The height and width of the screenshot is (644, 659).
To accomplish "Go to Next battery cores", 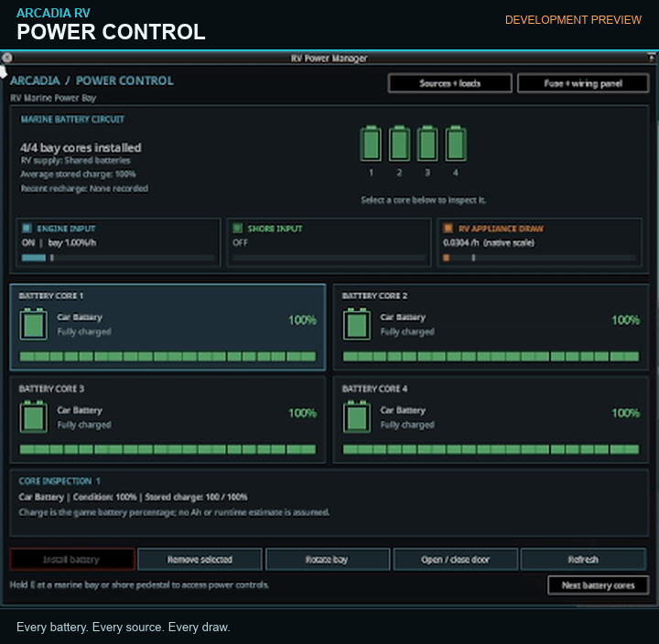I will pyautogui.click(x=598, y=585).
